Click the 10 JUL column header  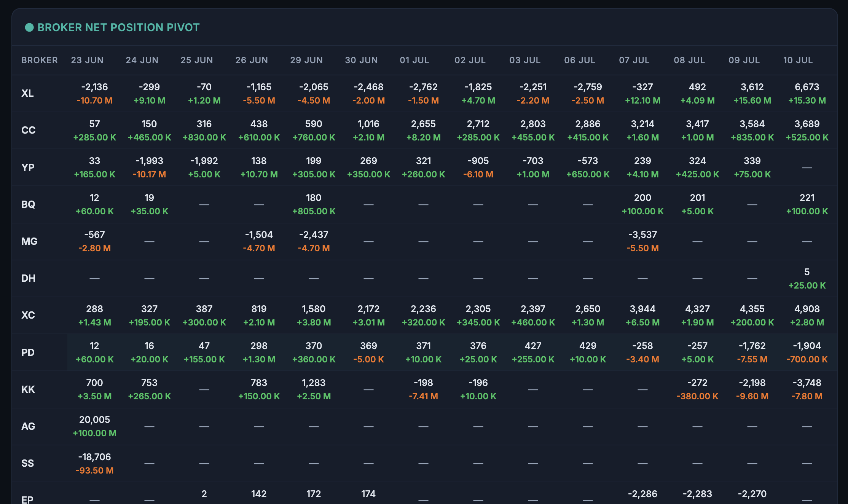[798, 60]
